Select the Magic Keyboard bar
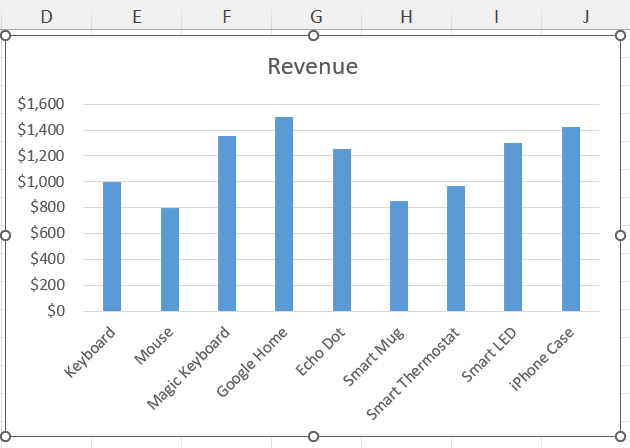This screenshot has height=448, width=630. click(227, 224)
